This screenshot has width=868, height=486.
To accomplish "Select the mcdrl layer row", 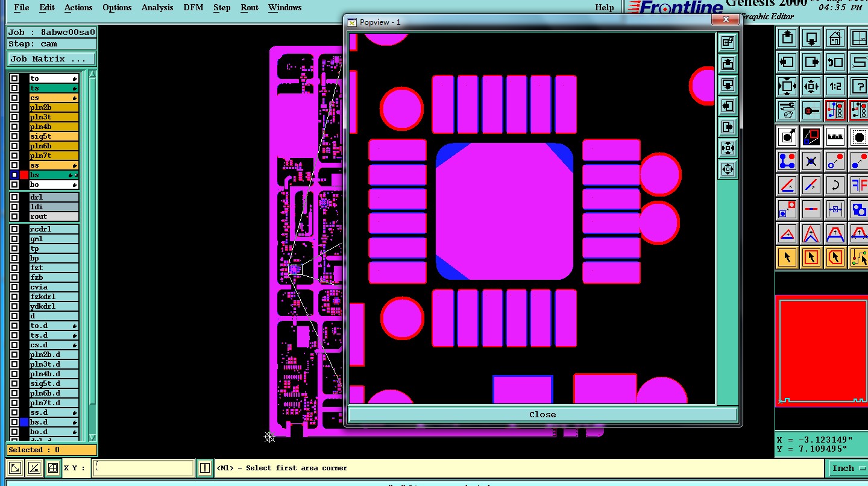I will click(54, 229).
